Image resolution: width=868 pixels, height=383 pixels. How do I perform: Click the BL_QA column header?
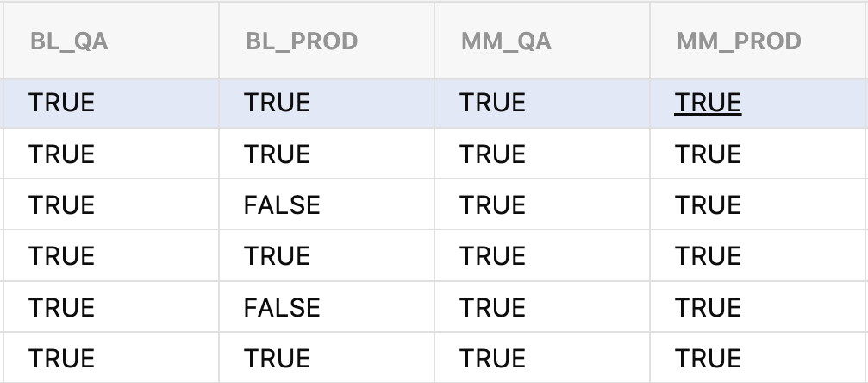click(x=69, y=41)
